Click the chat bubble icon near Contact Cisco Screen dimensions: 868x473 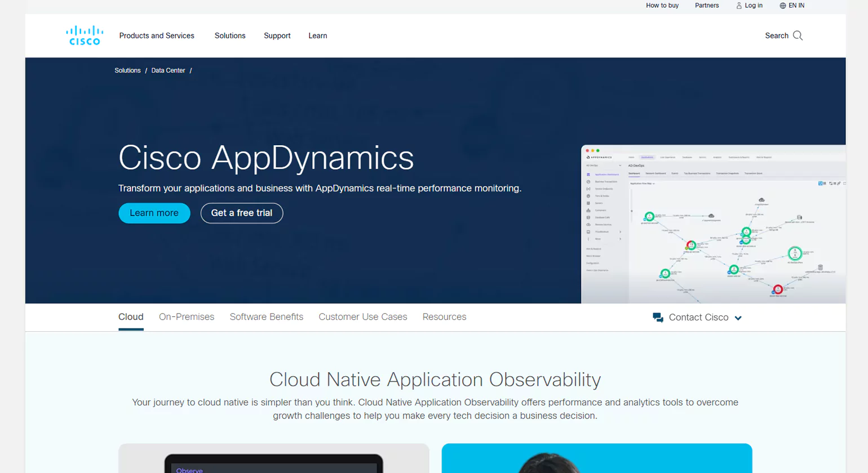657,317
